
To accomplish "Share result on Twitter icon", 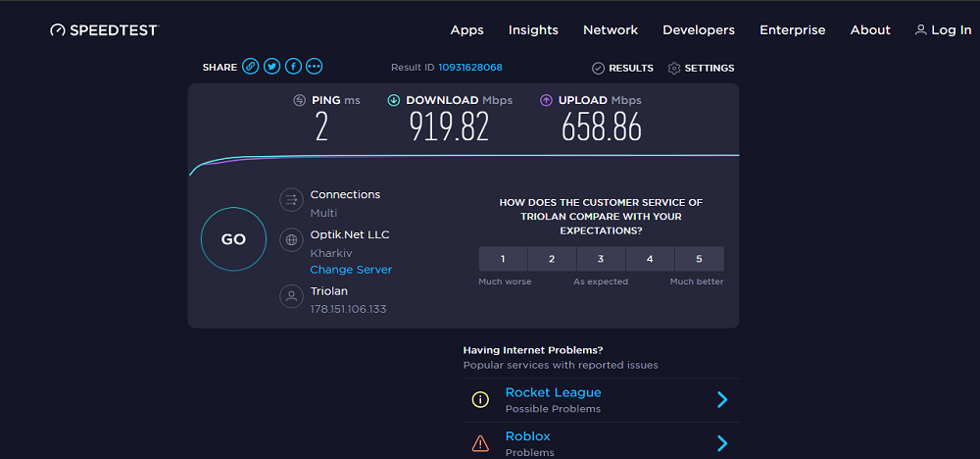I will (271, 67).
